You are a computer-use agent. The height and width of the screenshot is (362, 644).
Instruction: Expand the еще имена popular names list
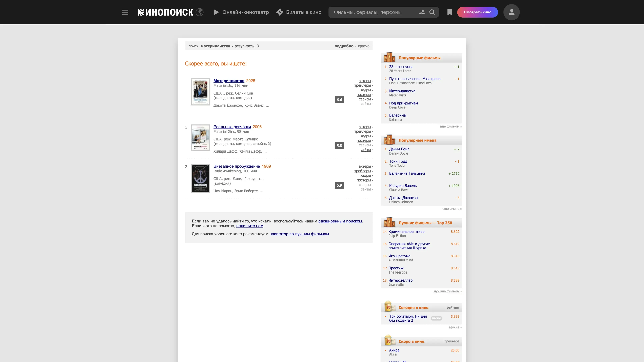(450, 209)
